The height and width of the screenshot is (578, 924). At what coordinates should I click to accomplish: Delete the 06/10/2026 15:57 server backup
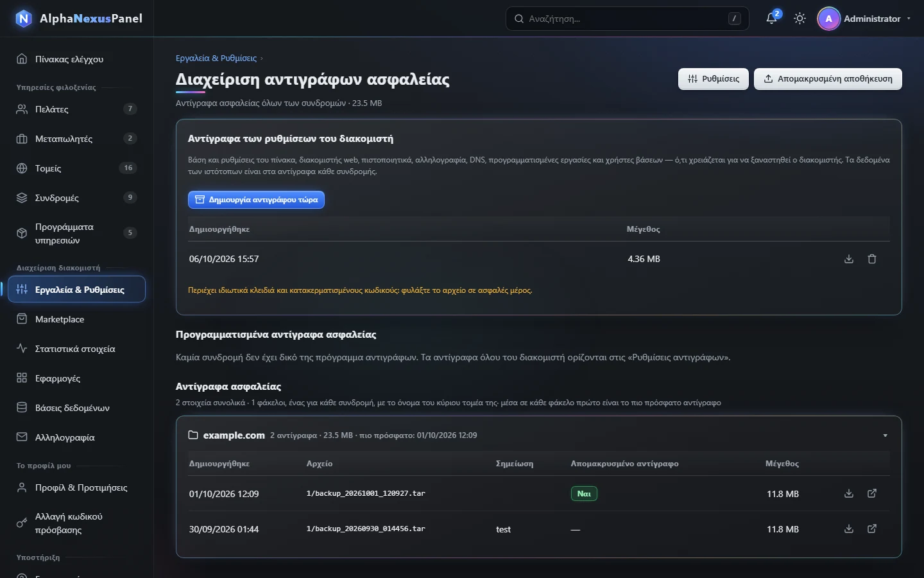pyautogui.click(x=872, y=259)
